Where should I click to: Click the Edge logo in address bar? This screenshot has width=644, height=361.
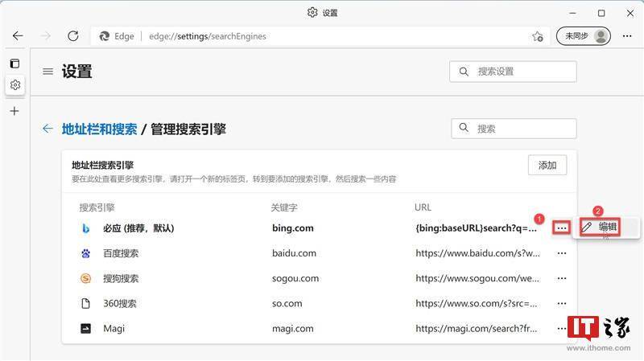tap(105, 36)
